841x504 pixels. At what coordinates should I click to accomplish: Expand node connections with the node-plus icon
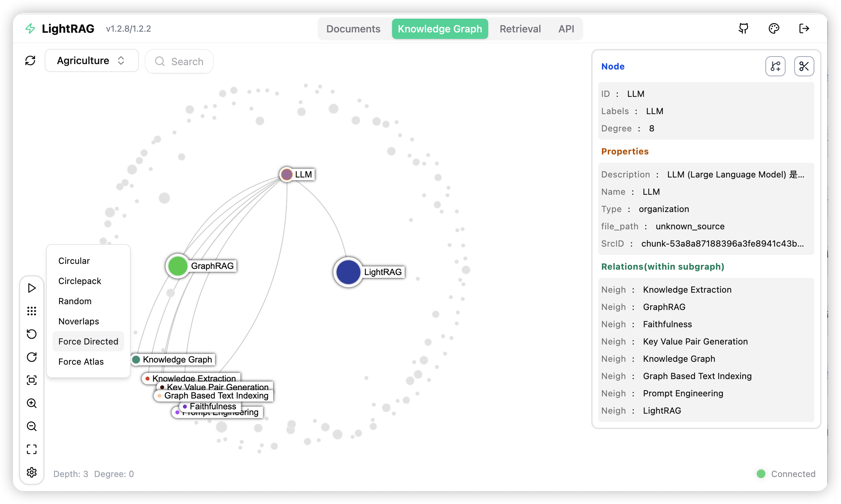[775, 66]
